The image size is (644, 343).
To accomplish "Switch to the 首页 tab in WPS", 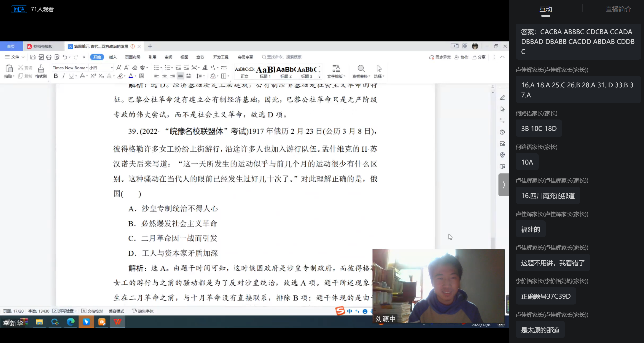I will point(11,46).
